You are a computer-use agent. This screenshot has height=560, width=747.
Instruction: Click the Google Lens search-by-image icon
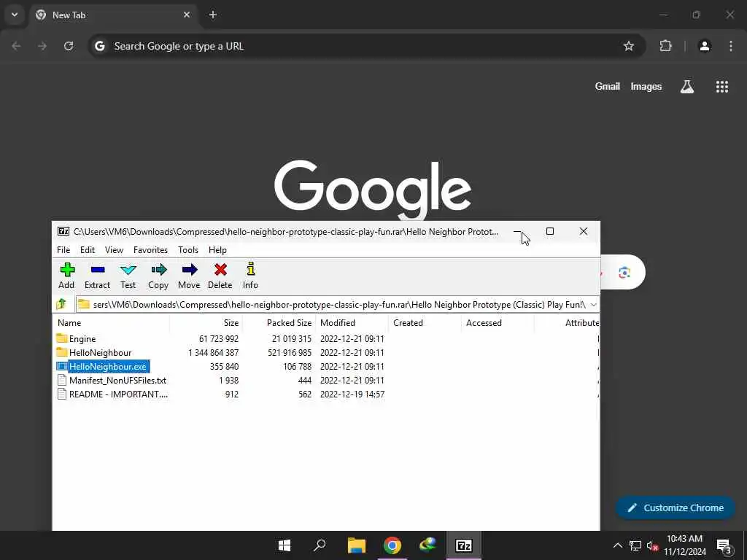coord(624,273)
